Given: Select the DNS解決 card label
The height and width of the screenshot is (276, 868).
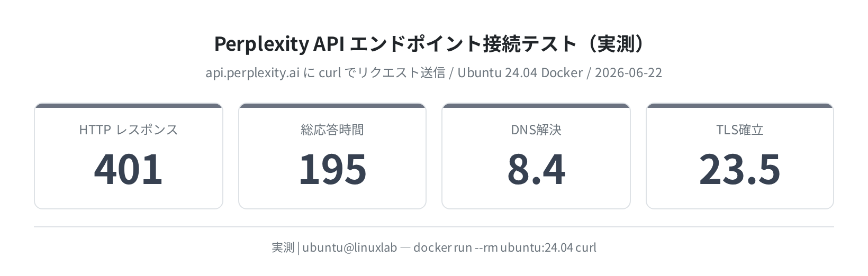Looking at the screenshot, I should point(536,130).
